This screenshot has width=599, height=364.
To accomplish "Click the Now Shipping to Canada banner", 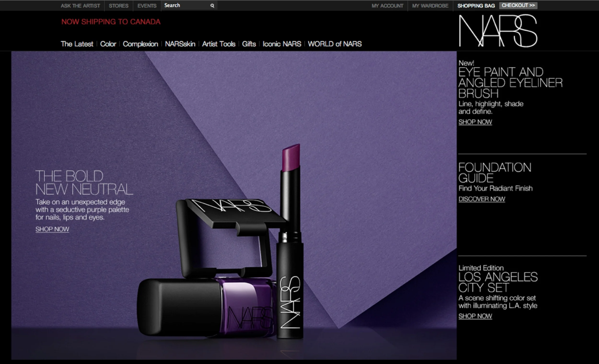I will 111,22.
